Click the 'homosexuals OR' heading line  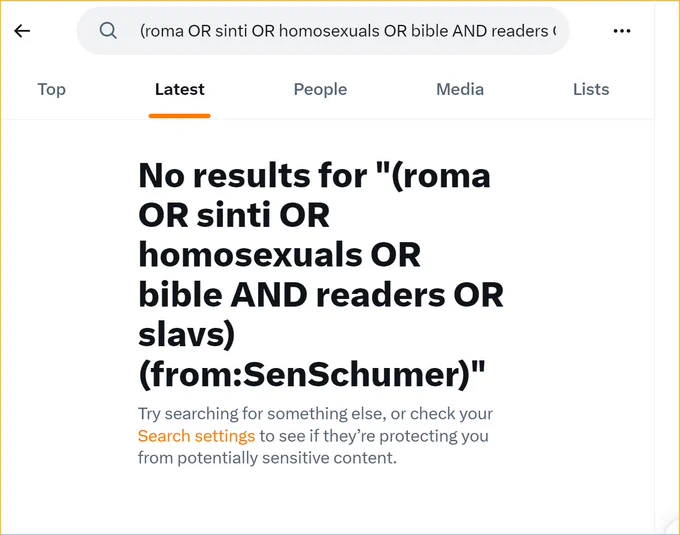point(280,255)
